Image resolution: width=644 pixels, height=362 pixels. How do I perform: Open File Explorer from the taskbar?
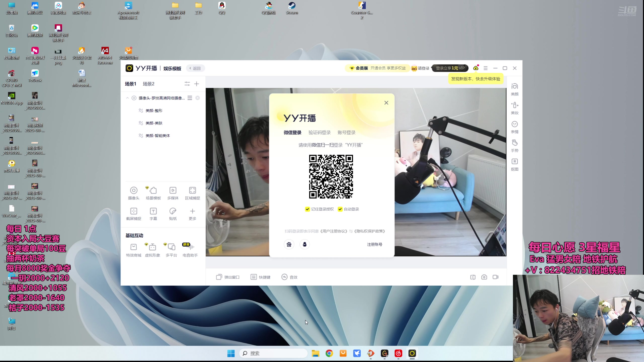pos(315,353)
